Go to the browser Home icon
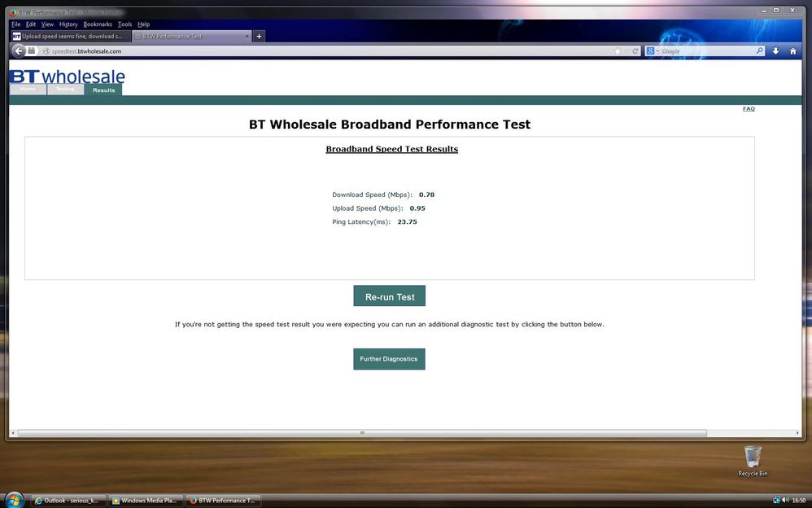The height and width of the screenshot is (508, 812). click(792, 50)
